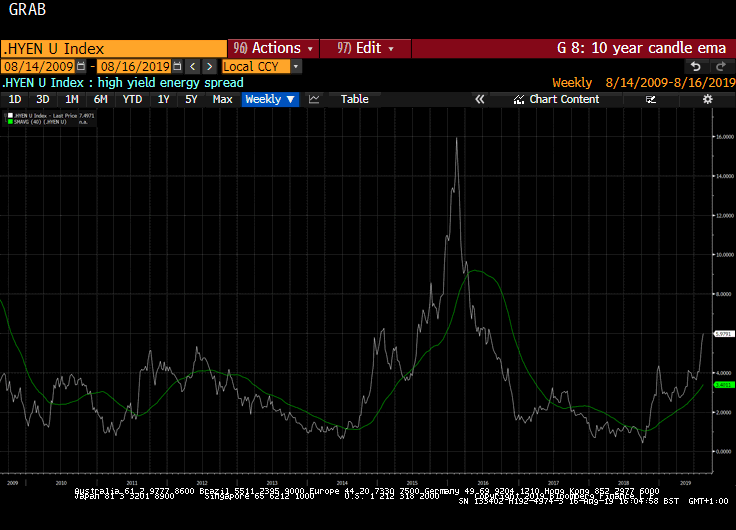736x530 pixels.
Task: Redo the last chart change
Action: coord(721,67)
